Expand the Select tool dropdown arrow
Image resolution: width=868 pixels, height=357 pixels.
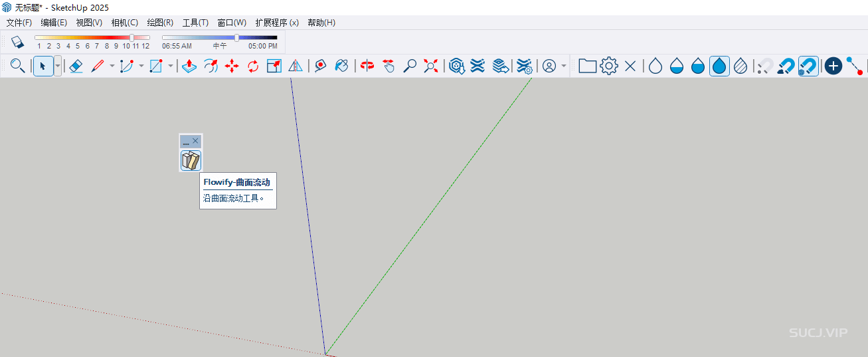coord(58,66)
